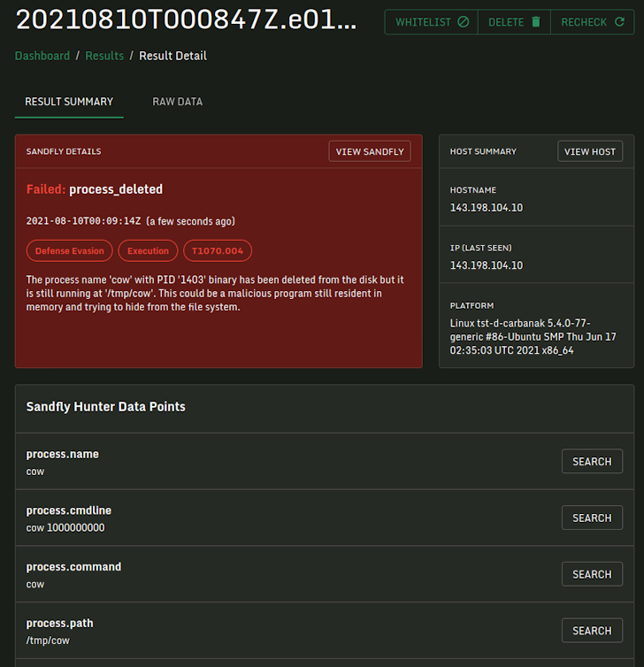Click the Execution tag

pyautogui.click(x=148, y=251)
